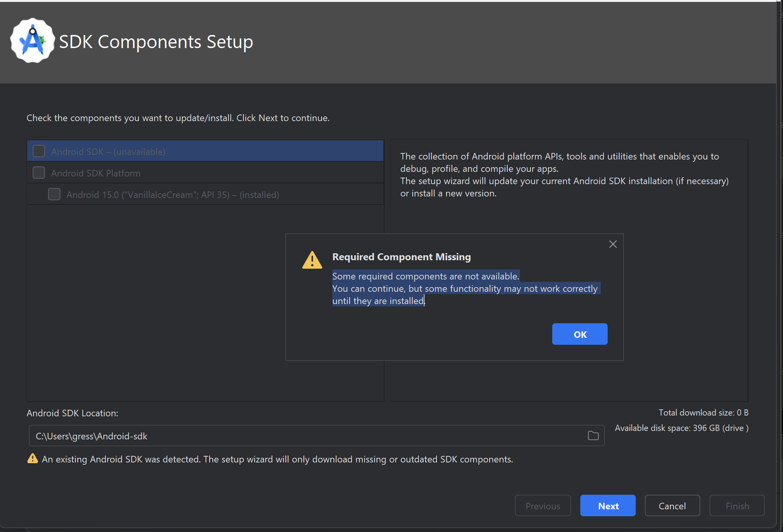Click the Android SDK Location label
Screen dimensions: 783x532
coord(72,413)
